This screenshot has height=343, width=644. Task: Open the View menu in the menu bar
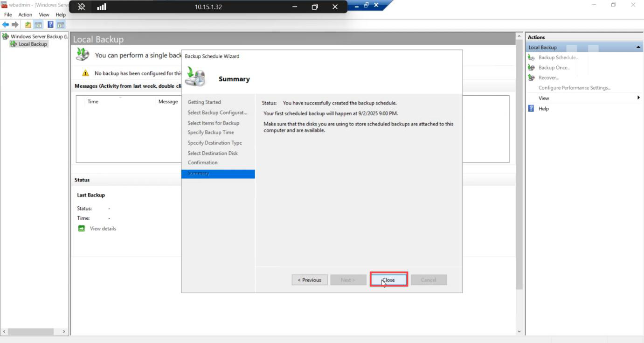44,14
